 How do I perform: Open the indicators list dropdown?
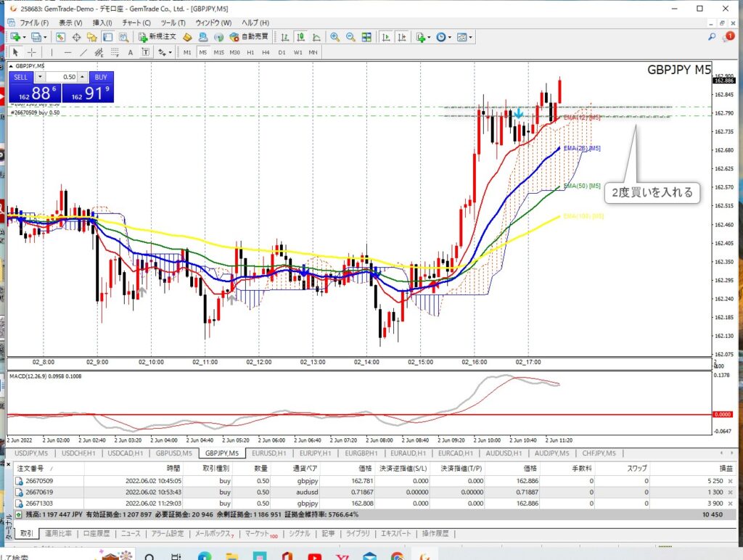coord(423,37)
